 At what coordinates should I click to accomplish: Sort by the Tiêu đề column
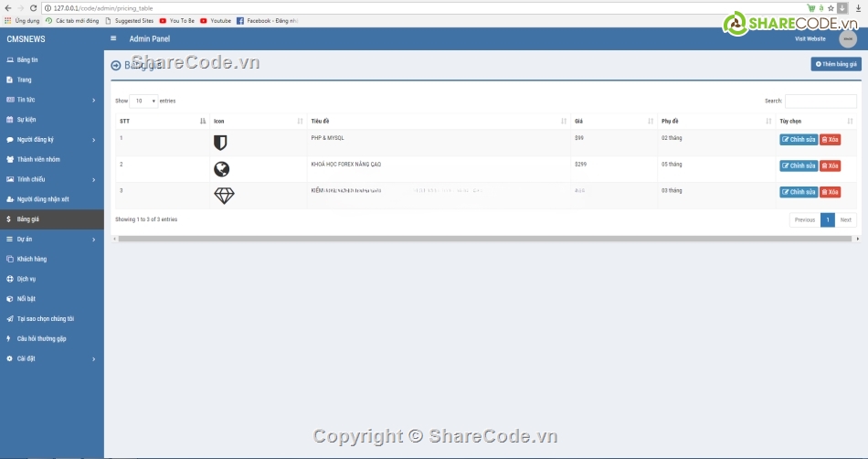pos(439,122)
